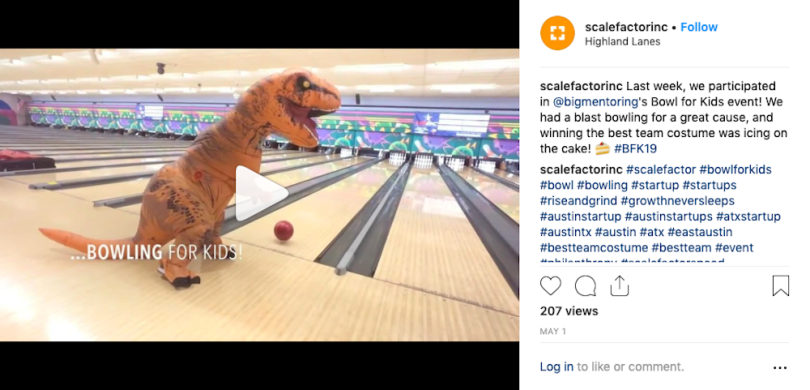Click Log in link to comment

(x=556, y=367)
